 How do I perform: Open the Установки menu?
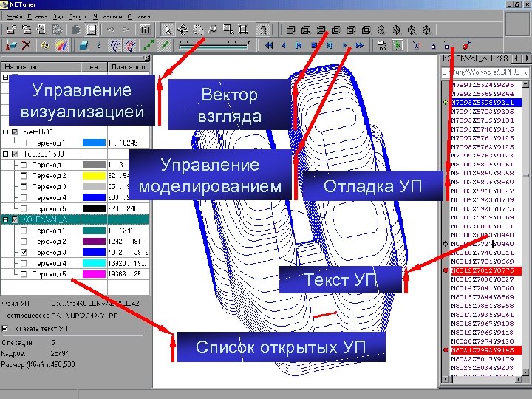(108, 16)
